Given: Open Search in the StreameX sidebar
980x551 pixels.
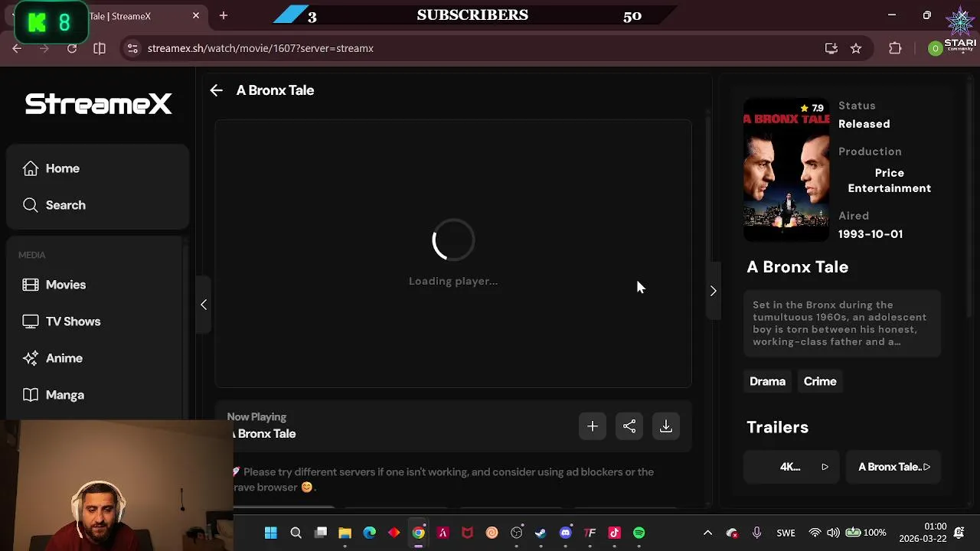Looking at the screenshot, I should (97, 205).
